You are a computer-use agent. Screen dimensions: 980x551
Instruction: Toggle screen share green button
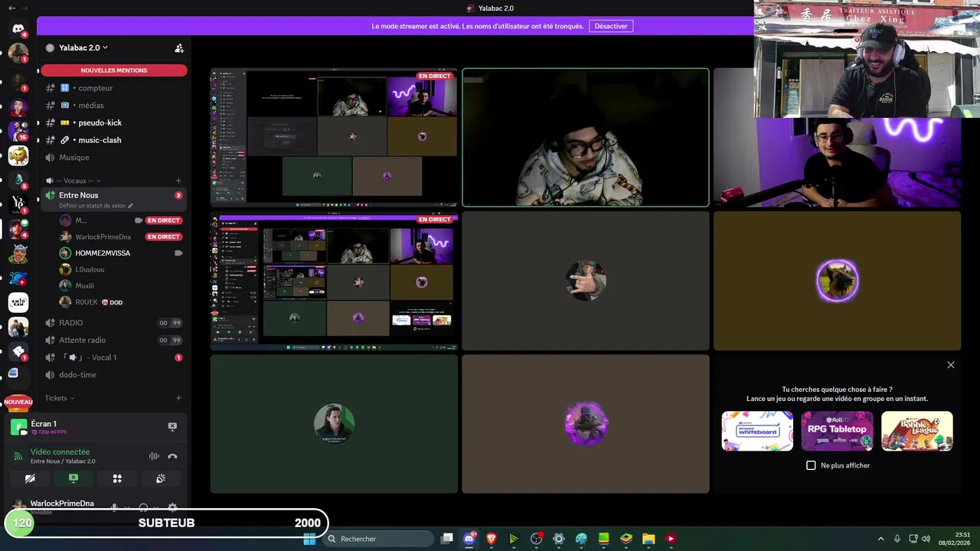[x=73, y=478]
